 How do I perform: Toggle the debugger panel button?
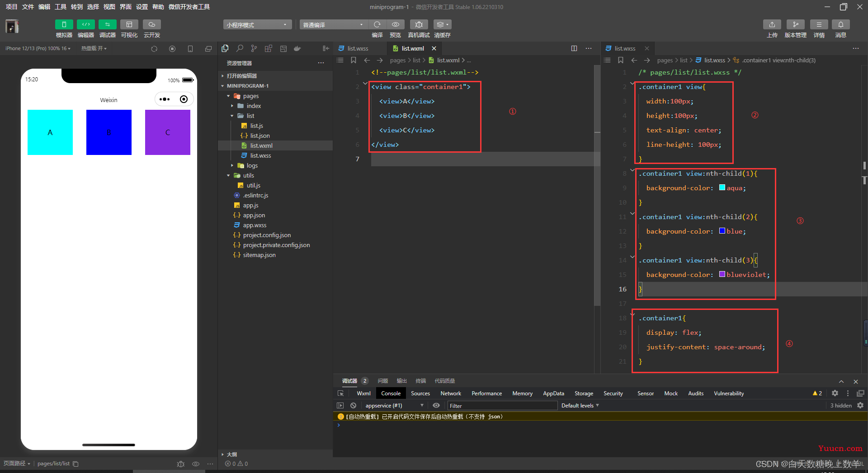pyautogui.click(x=108, y=24)
